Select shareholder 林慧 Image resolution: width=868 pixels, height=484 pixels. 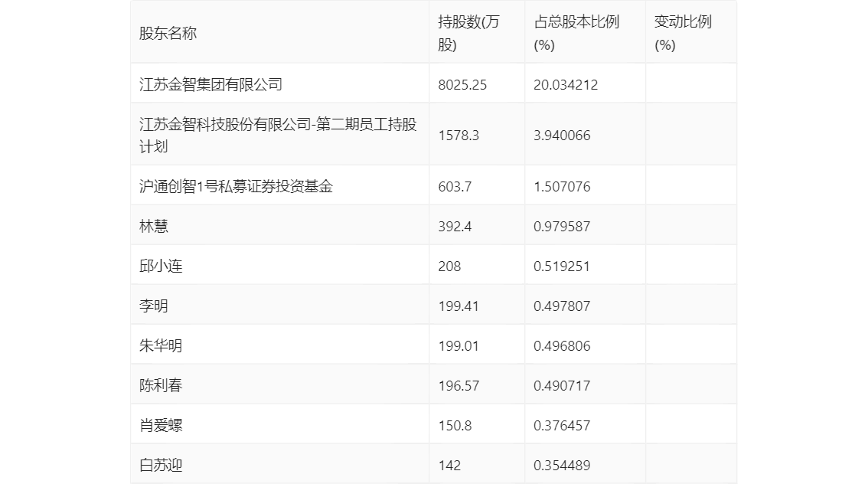click(x=153, y=227)
